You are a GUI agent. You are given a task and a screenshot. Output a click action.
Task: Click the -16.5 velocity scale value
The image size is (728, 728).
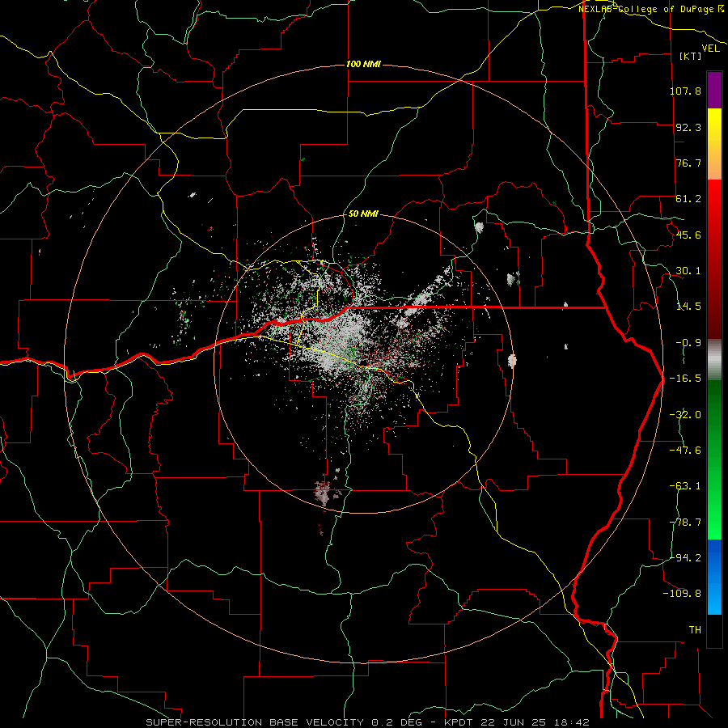pos(685,379)
